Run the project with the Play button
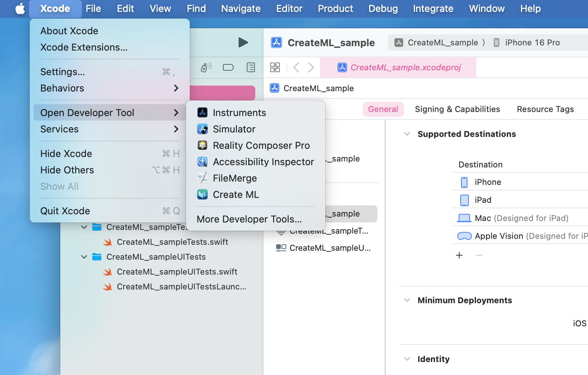 pyautogui.click(x=243, y=42)
